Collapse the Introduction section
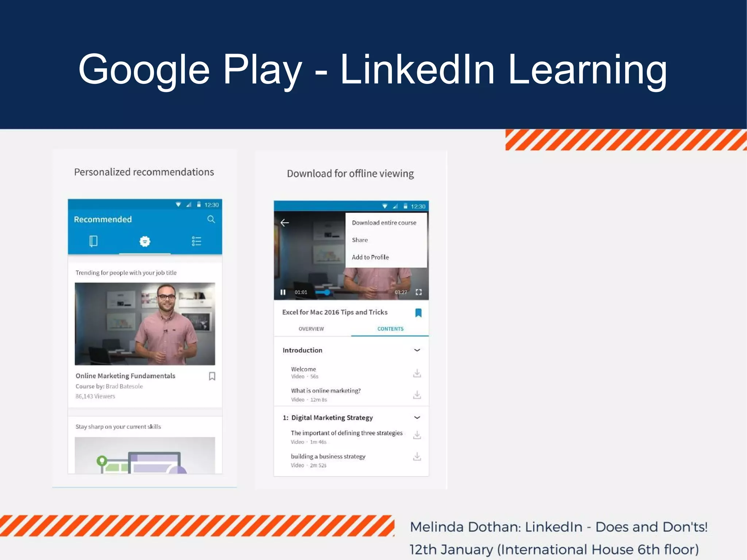Viewport: 747px width, 560px height. point(417,350)
